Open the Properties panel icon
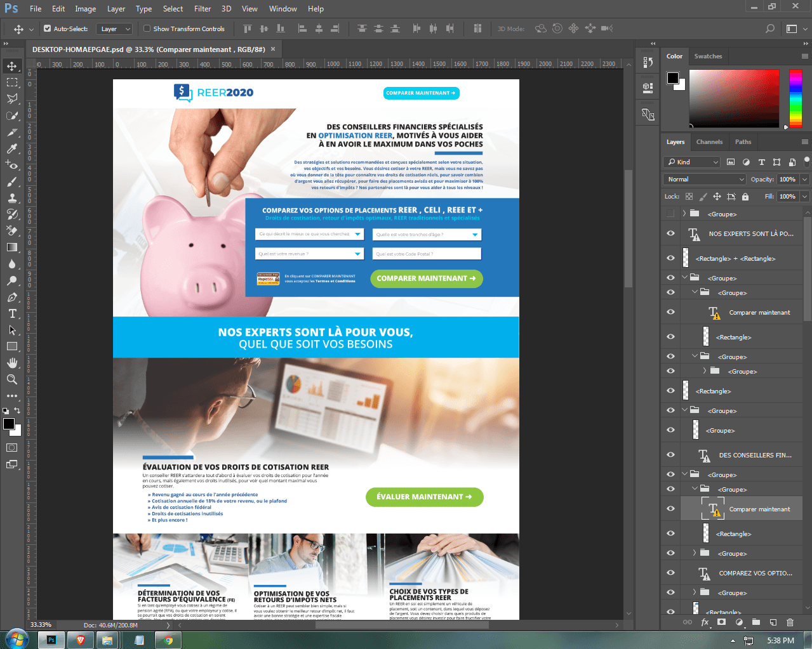This screenshot has width=812, height=649. [x=648, y=88]
